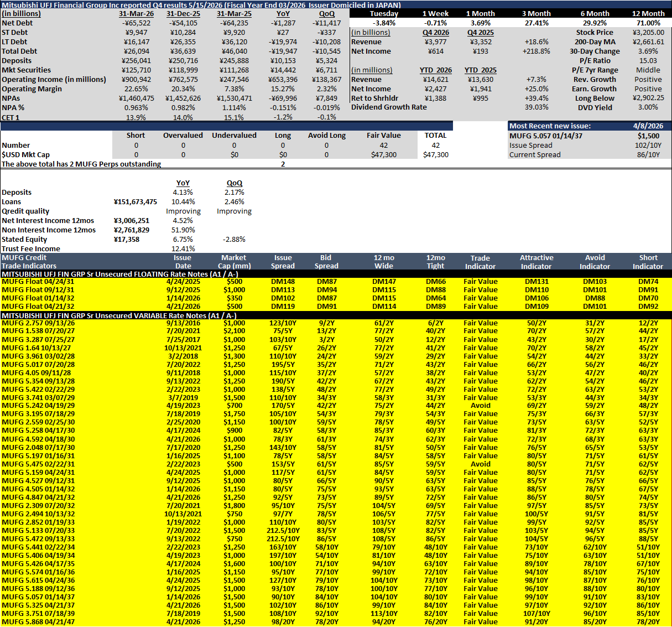The image size is (672, 627).
Task: Click the Q4 2026 underlined header
Action: [436, 32]
